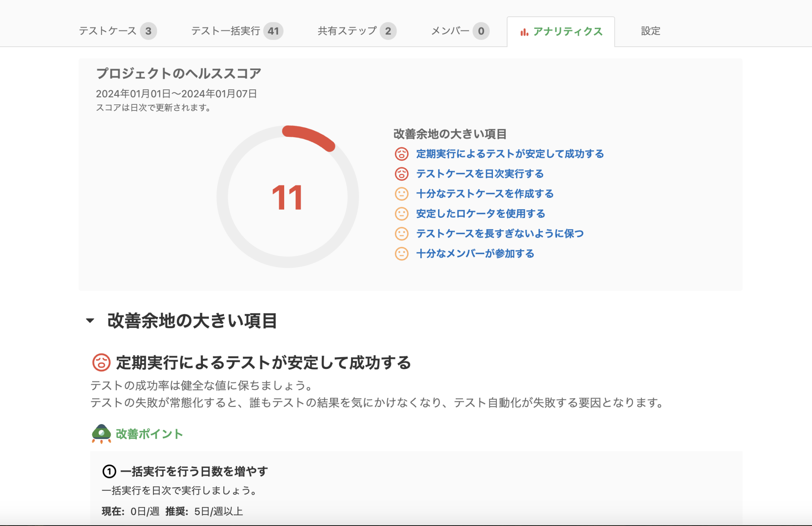
Task: Click the rocket icon next to 改善ポイント
Action: coord(101,434)
